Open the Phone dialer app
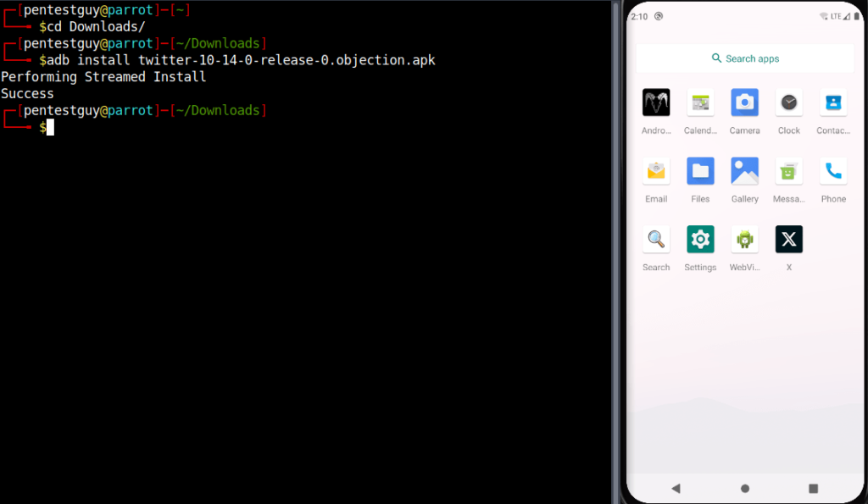The image size is (868, 504). (833, 171)
